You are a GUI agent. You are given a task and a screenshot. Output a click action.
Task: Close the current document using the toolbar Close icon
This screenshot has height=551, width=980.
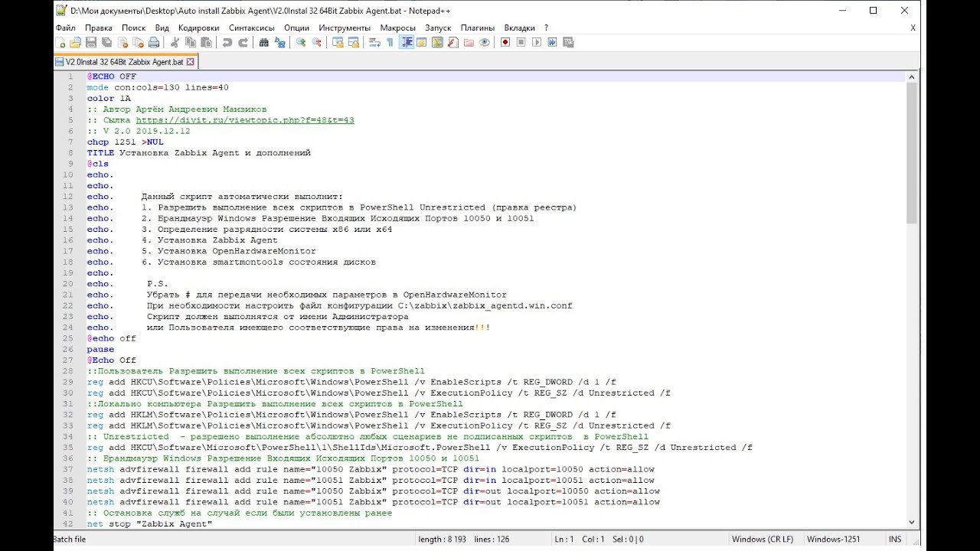(122, 43)
